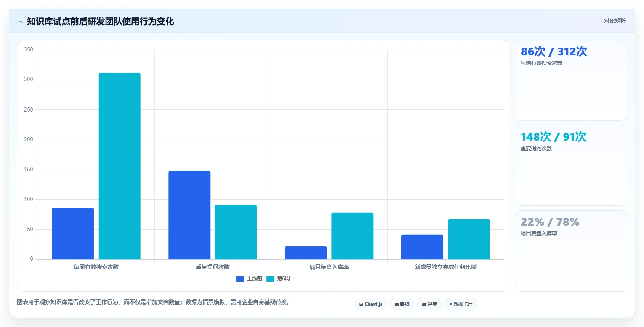Click the y-axis value 50

(x=30, y=229)
